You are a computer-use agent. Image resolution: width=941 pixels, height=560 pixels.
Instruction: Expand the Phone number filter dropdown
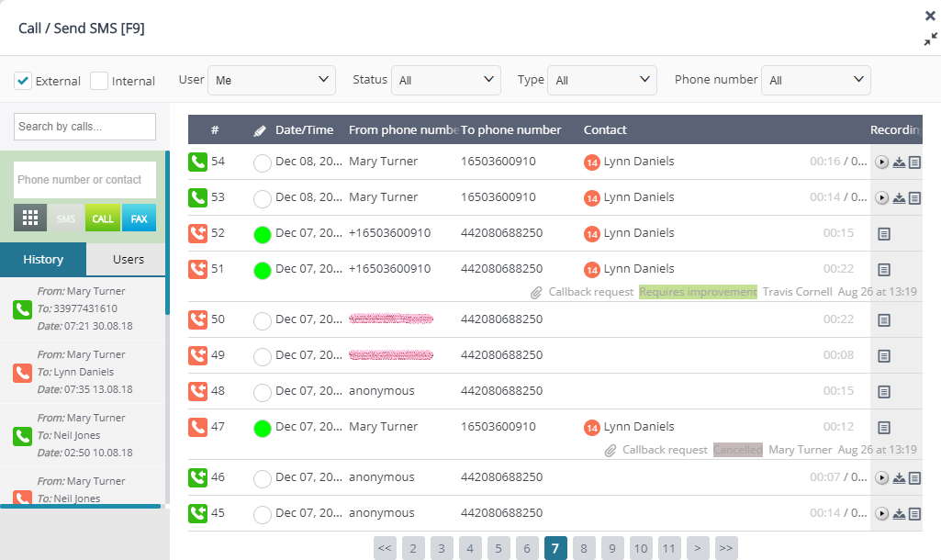pyautogui.click(x=815, y=80)
